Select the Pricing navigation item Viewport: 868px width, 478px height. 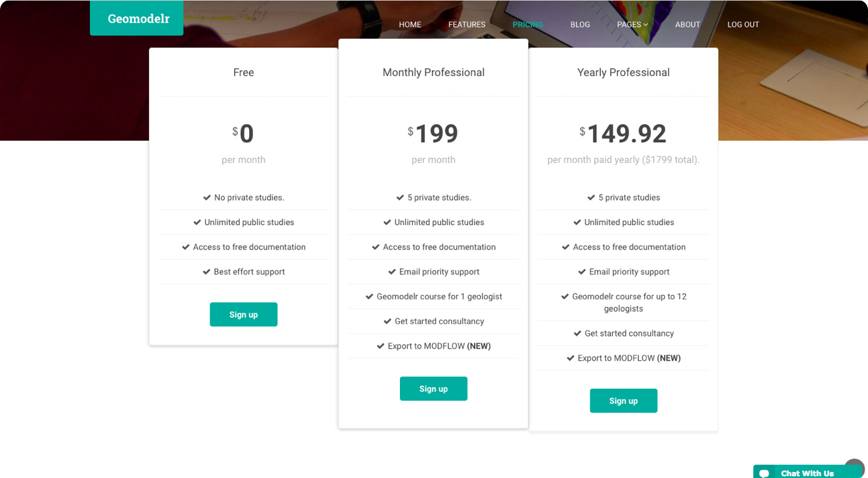[x=527, y=25]
